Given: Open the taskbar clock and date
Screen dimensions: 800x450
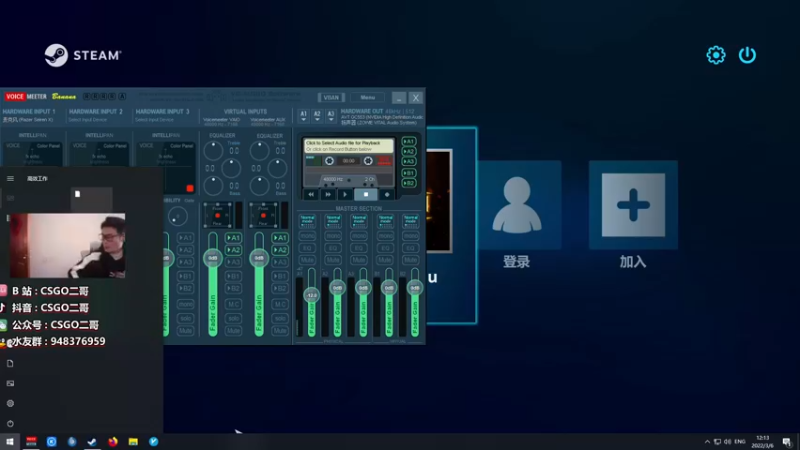Looking at the screenshot, I should [x=763, y=442].
